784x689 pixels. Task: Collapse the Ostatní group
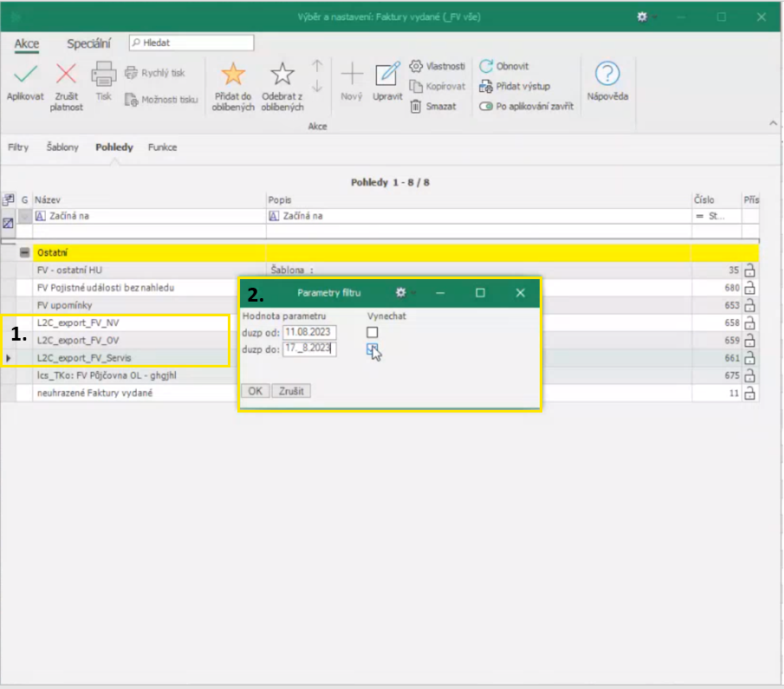tap(25, 252)
